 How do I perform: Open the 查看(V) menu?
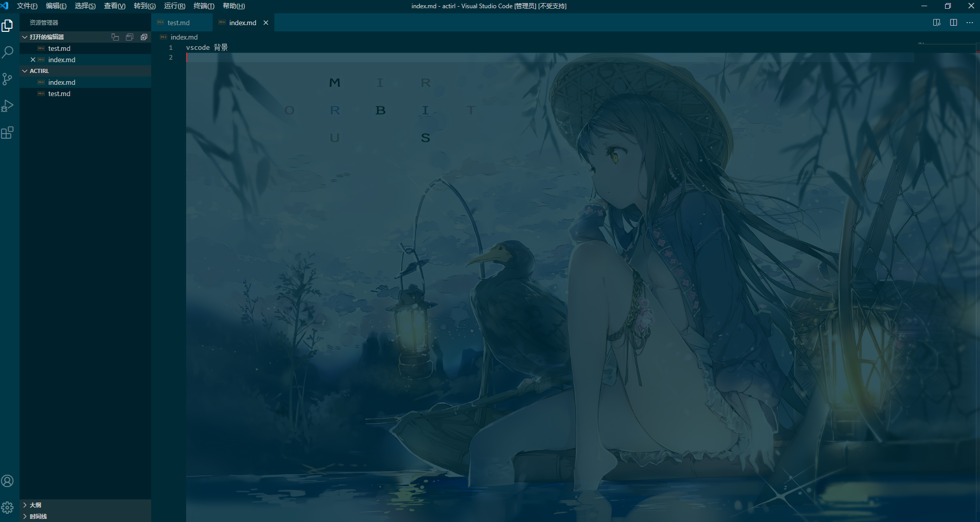(x=115, y=6)
